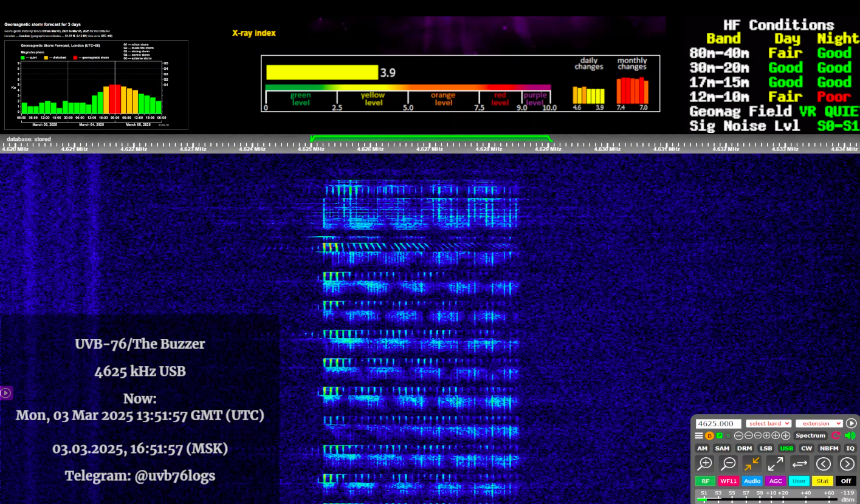Click the dim green number 9 icon

[x=728, y=435]
